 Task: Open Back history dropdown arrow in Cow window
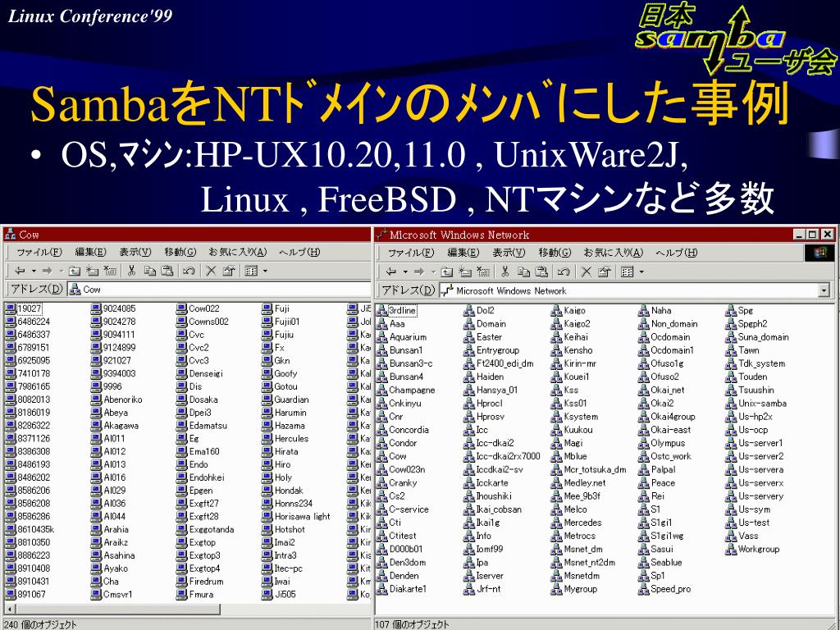point(33,271)
